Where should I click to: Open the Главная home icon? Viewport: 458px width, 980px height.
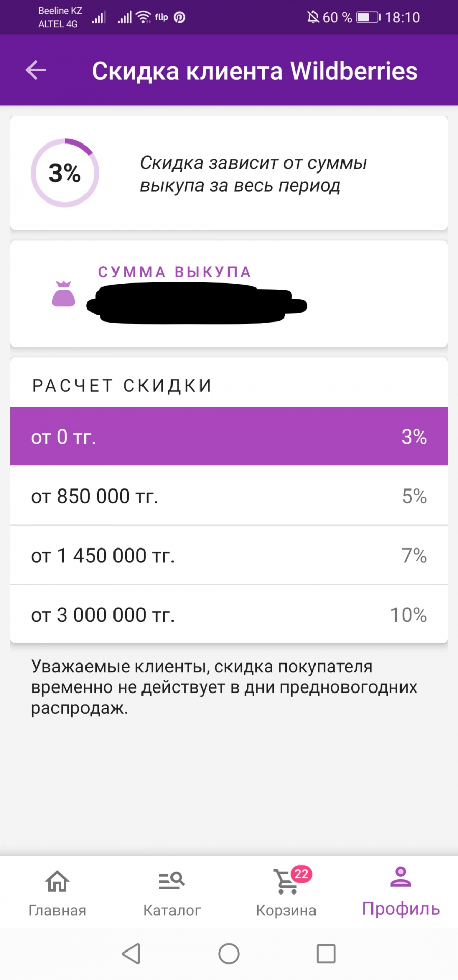click(x=57, y=881)
